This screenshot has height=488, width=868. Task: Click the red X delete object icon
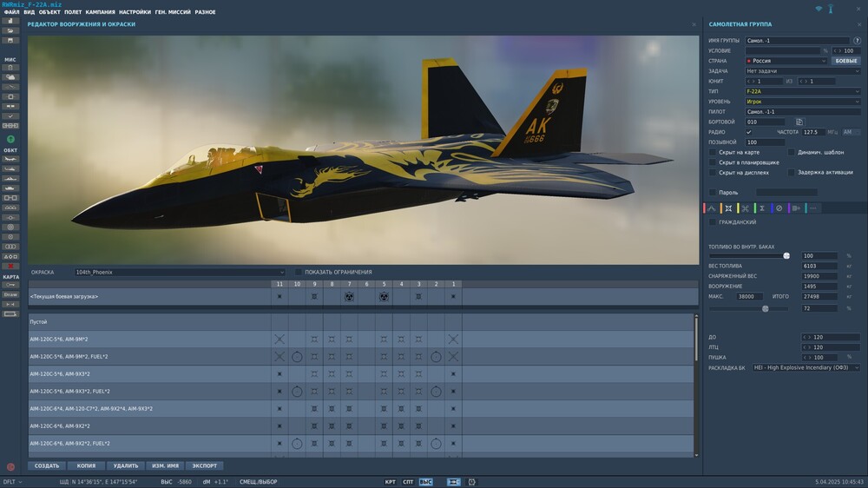(x=10, y=266)
